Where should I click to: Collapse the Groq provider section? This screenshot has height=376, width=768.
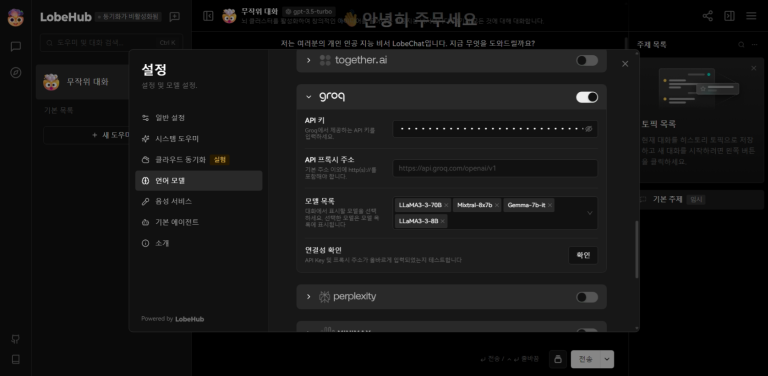click(309, 97)
